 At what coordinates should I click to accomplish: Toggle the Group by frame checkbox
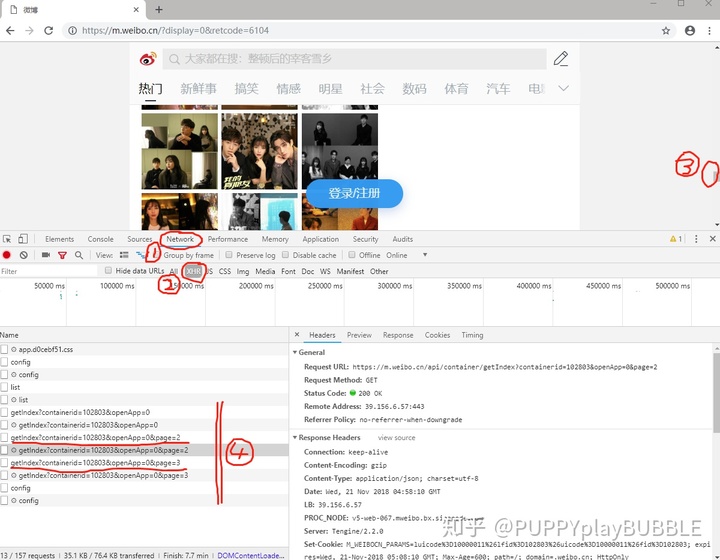point(156,255)
